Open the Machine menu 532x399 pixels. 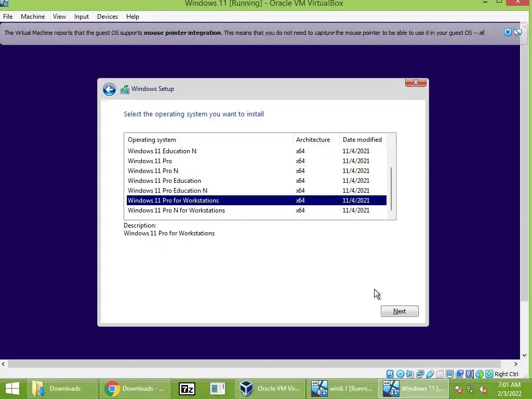(33, 16)
